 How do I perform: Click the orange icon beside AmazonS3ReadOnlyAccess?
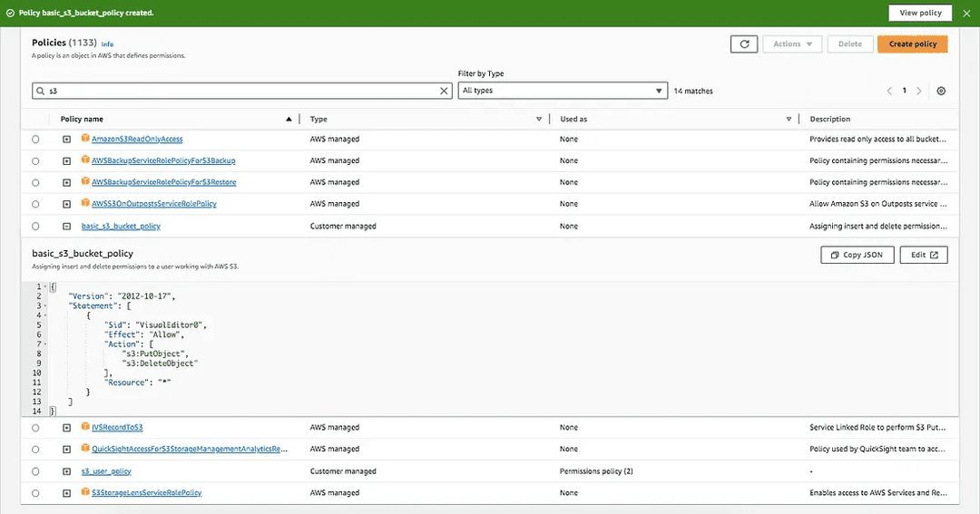[85, 138]
